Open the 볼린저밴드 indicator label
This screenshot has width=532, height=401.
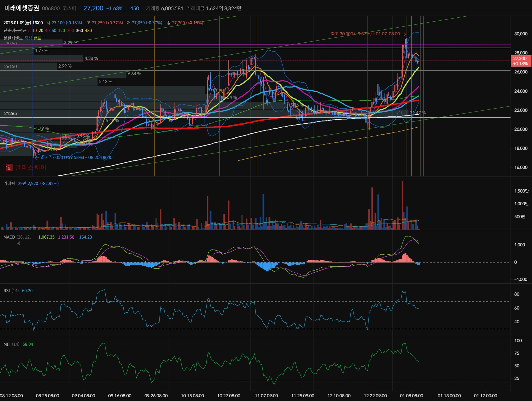tap(13, 38)
